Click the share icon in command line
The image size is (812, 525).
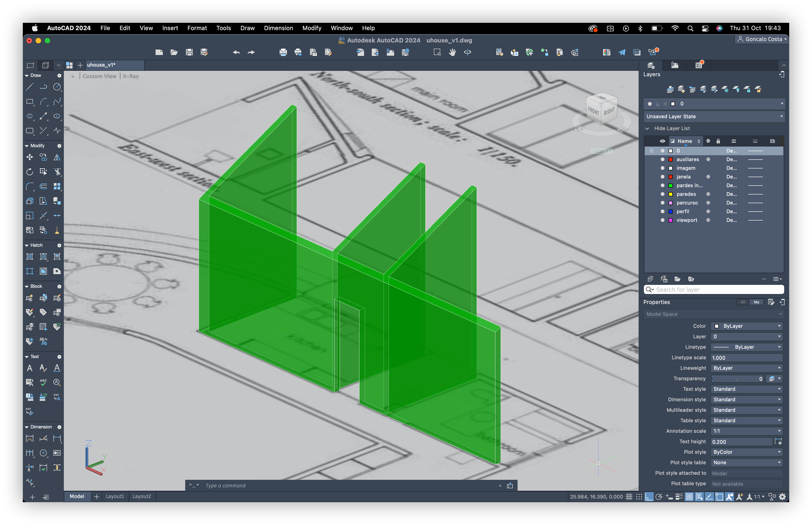(x=510, y=486)
